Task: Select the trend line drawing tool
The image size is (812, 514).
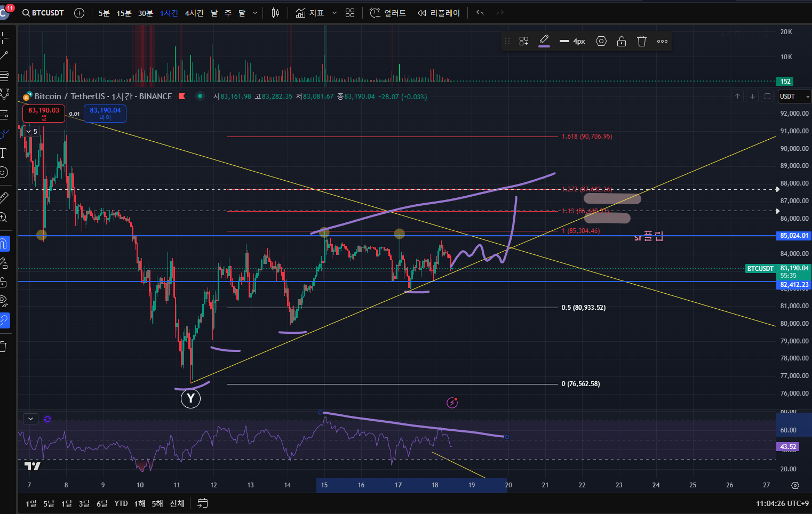Action: click(4, 55)
